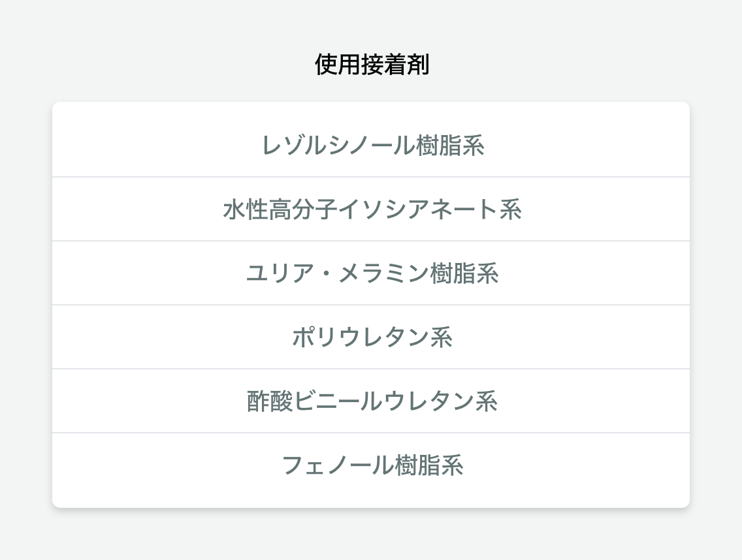Click ポリウレタン系 under 使用接着剤
Image resolution: width=742 pixels, height=560 pixels.
371,337
